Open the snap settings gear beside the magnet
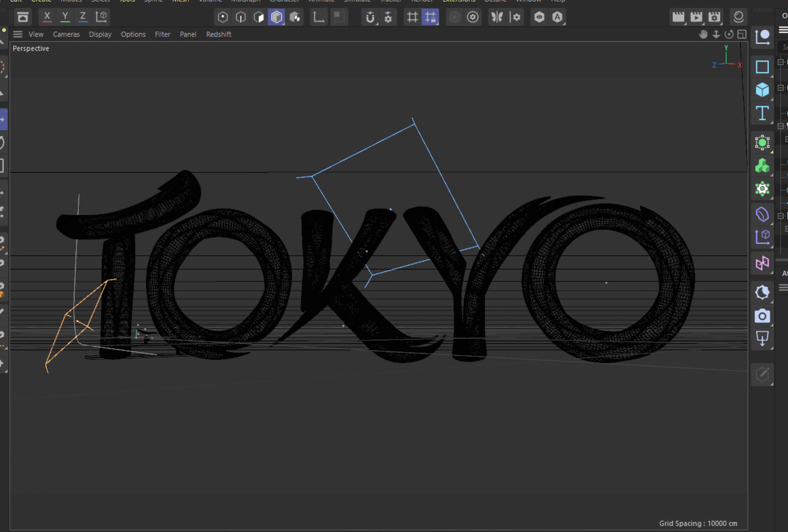 pos(388,17)
